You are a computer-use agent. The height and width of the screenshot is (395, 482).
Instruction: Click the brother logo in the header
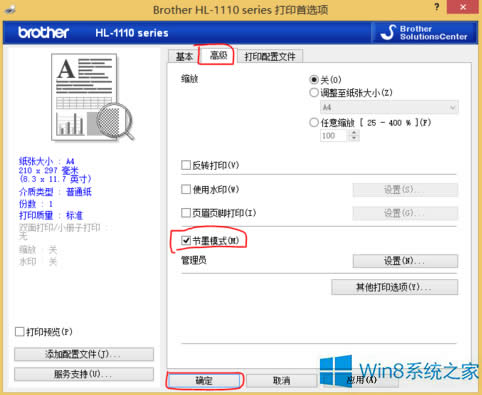coord(43,33)
